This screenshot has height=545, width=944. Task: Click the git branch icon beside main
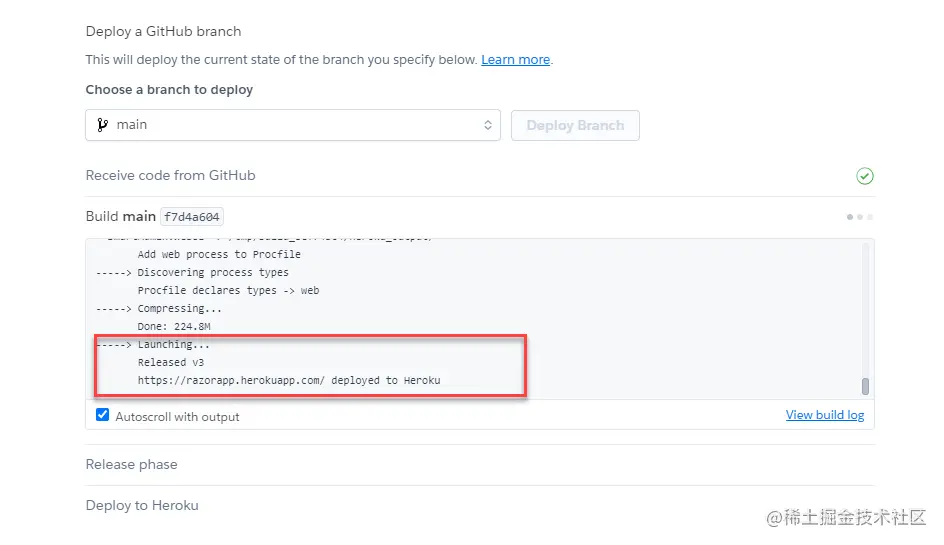(102, 125)
